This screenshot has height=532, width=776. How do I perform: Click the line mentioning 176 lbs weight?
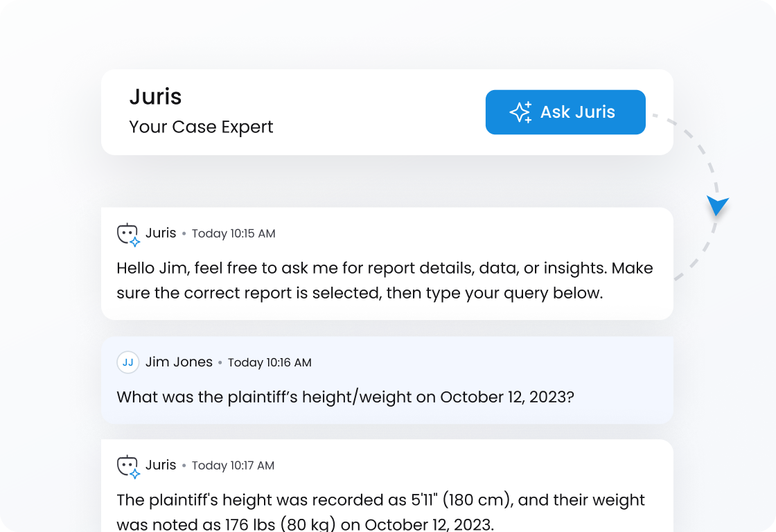(x=305, y=524)
